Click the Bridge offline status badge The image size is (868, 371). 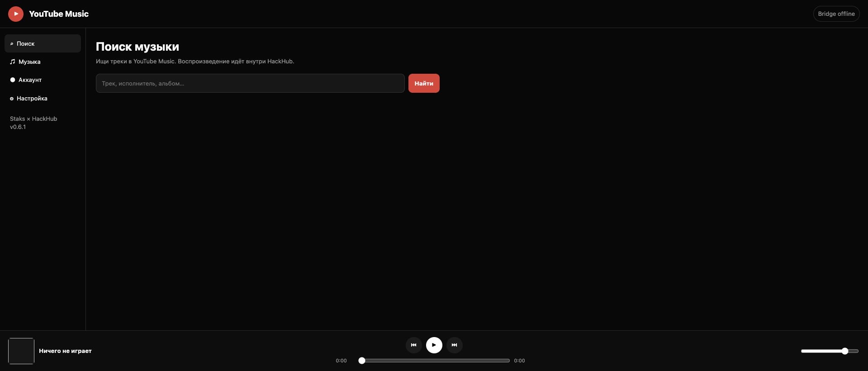point(836,14)
